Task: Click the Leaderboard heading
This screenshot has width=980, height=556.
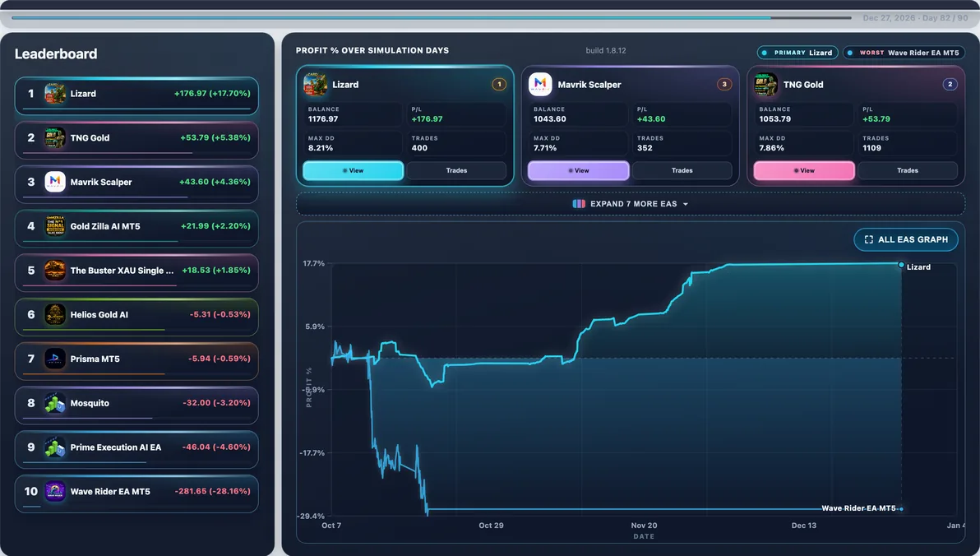Action: [x=56, y=53]
